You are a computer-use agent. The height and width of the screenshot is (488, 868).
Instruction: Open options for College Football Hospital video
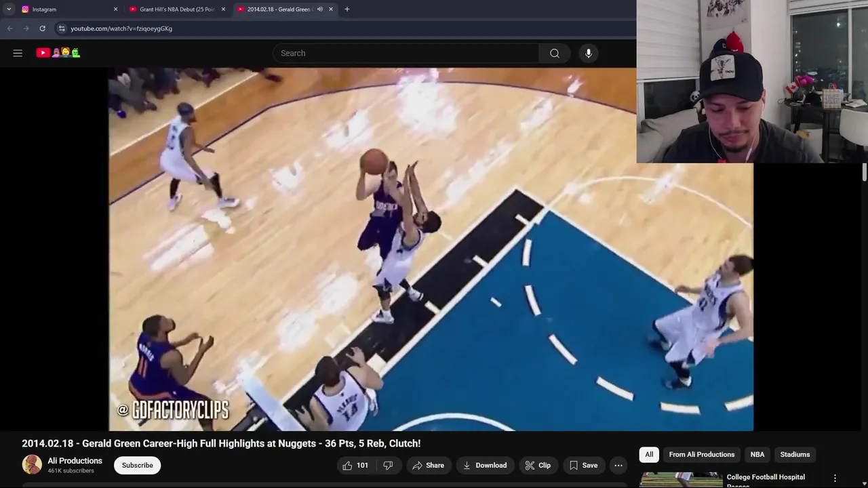point(835,479)
